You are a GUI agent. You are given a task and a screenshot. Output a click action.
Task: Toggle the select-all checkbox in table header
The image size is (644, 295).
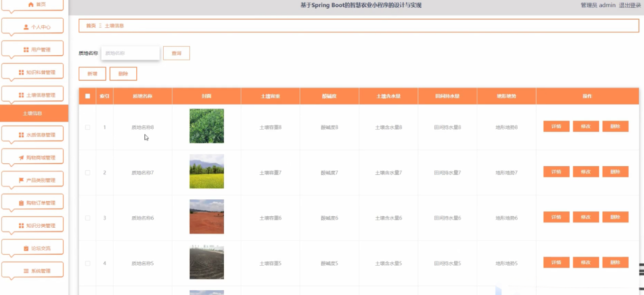click(87, 96)
